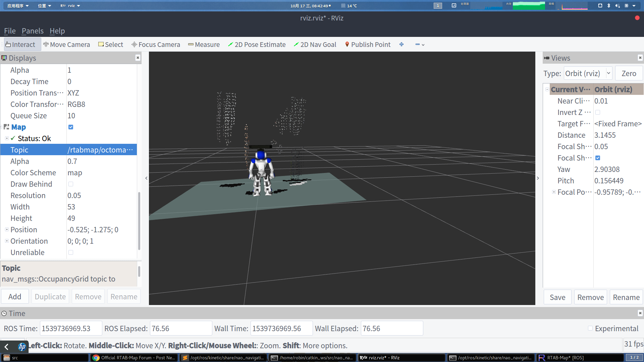
Task: Expand the Position property
Action: [7, 230]
